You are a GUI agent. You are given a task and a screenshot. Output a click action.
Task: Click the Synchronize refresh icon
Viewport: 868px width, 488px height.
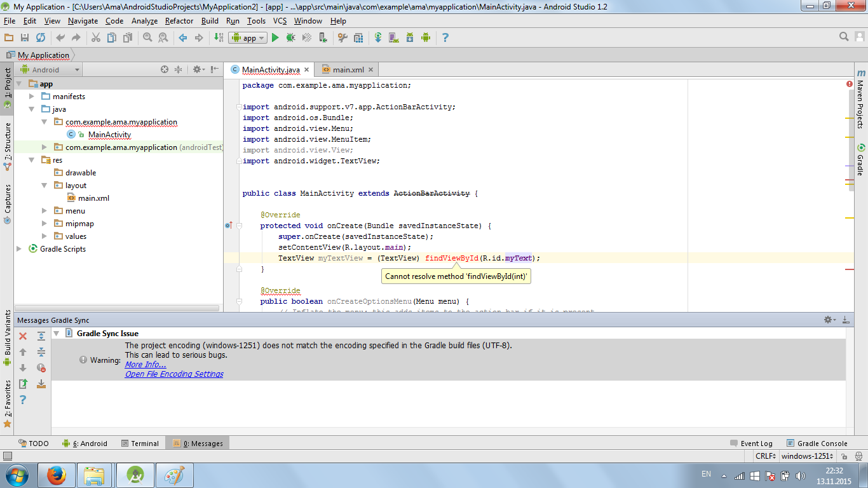tap(41, 37)
